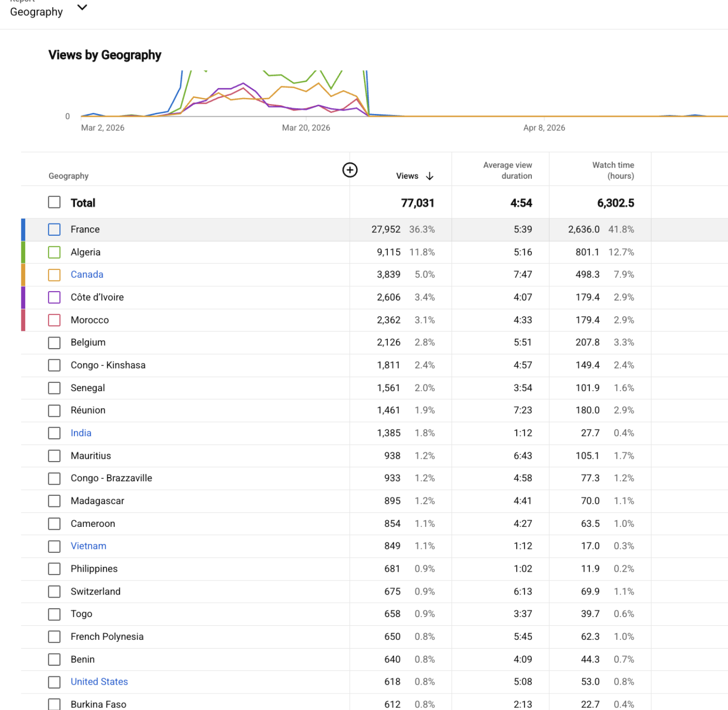Uncheck Algeria in the chart
728x710 pixels.
point(55,252)
